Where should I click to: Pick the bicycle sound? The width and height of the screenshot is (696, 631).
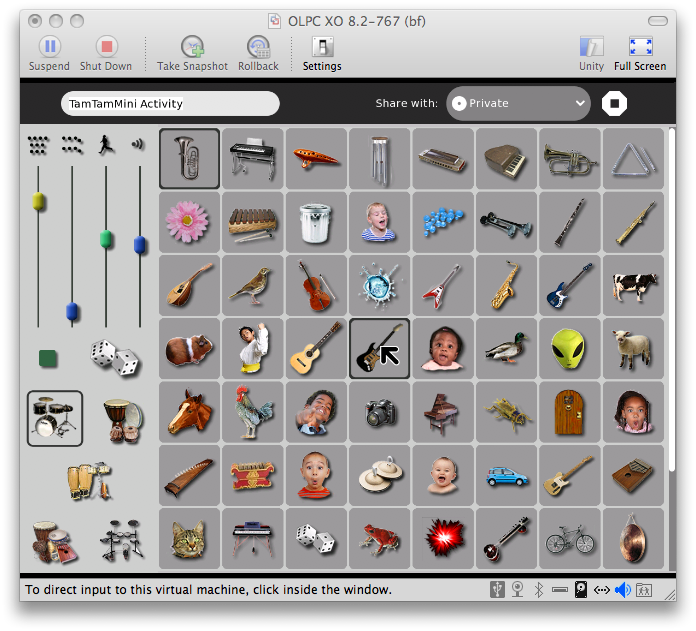570,539
